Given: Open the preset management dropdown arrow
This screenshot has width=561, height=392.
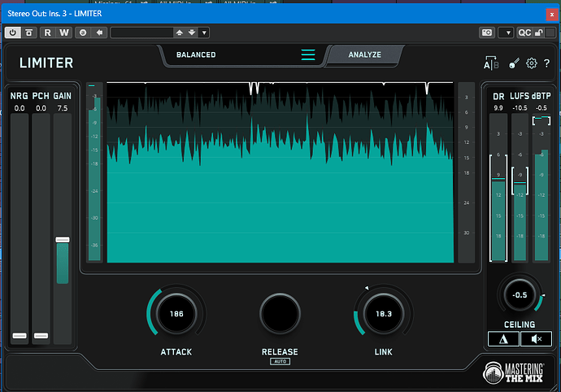Looking at the screenshot, I should click(204, 33).
